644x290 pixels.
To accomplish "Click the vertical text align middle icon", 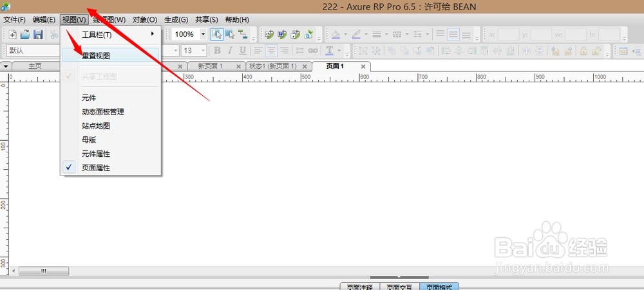I will (x=453, y=35).
